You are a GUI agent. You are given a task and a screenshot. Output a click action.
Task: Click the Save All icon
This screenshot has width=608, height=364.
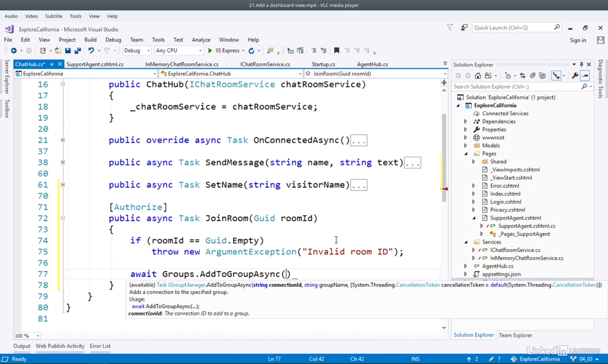pos(78,51)
